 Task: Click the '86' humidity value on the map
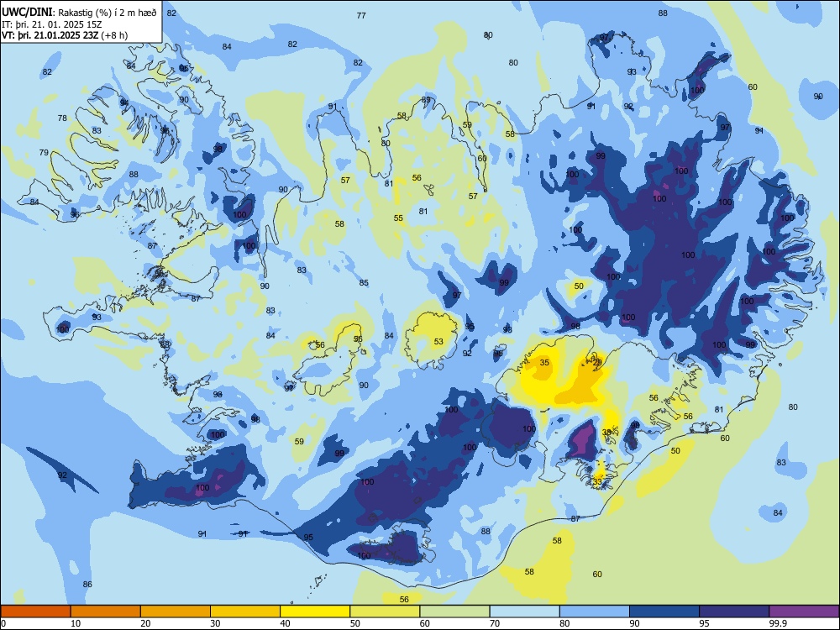(x=87, y=584)
